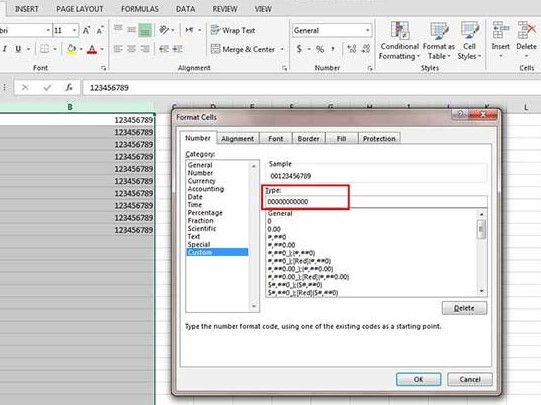
Task: Open Font group dialog launcher
Action: 104,68
